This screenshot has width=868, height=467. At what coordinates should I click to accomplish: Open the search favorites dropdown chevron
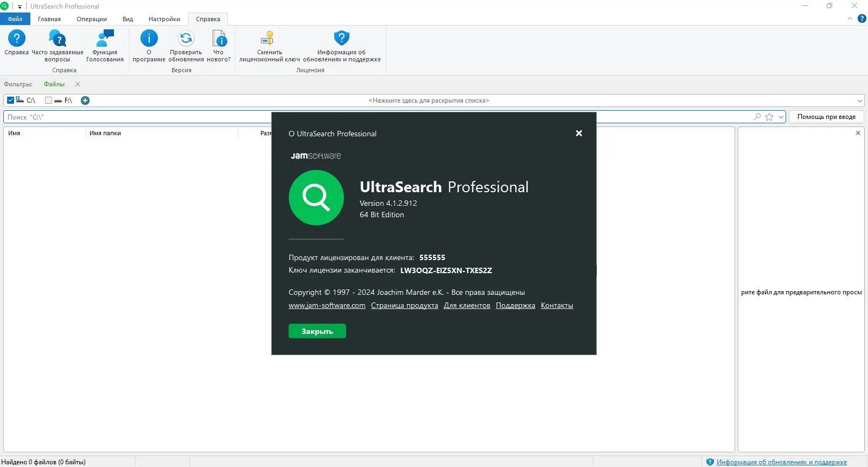(781, 117)
